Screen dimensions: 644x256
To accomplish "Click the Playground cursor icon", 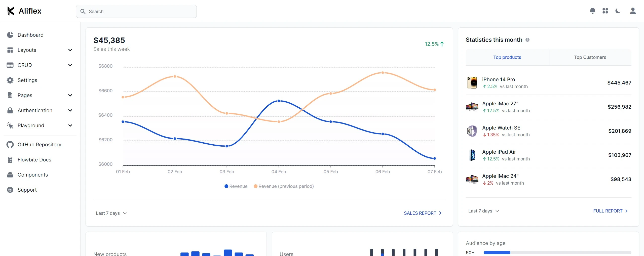I will [10, 125].
